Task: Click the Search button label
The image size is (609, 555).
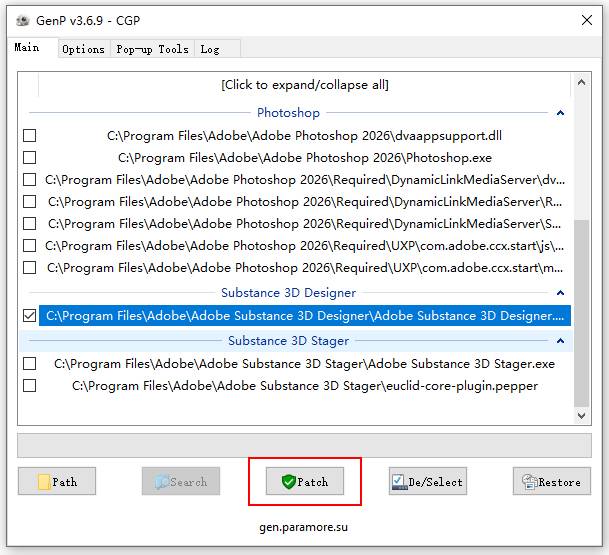Action: pyautogui.click(x=189, y=482)
